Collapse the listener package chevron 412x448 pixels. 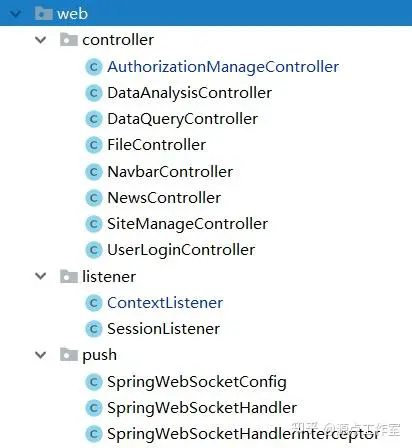click(41, 276)
